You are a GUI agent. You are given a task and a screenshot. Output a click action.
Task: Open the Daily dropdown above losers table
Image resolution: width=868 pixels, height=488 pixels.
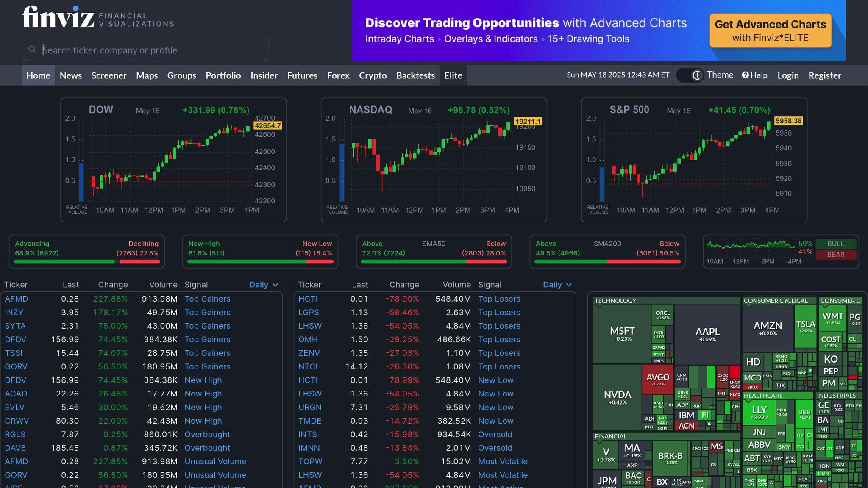(x=557, y=285)
